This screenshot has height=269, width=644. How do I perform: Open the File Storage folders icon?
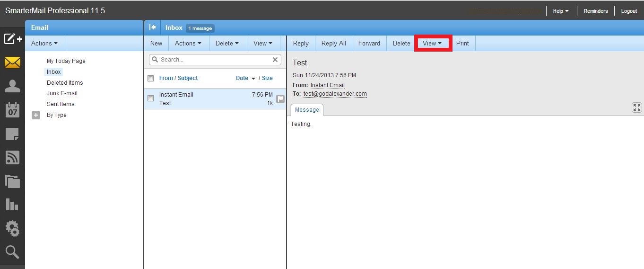(x=13, y=181)
